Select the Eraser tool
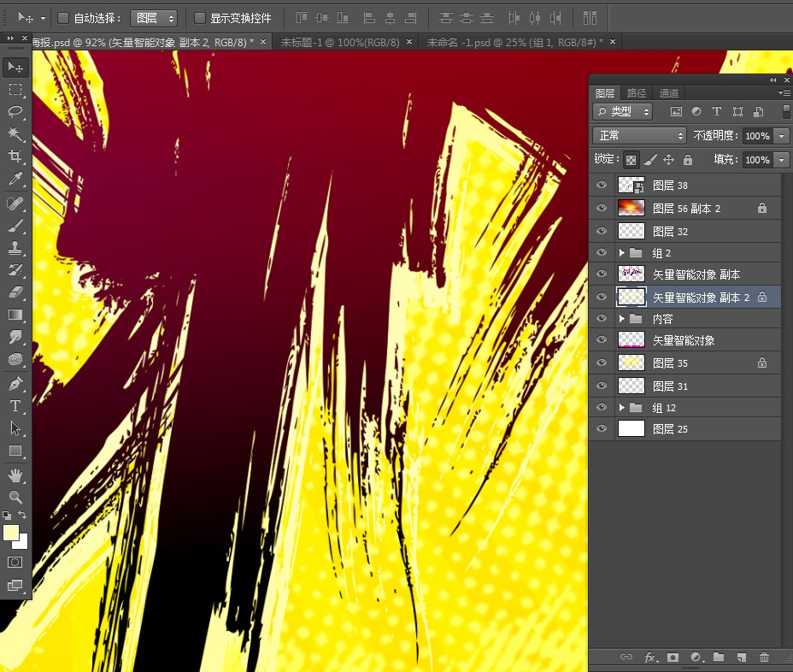 point(15,292)
